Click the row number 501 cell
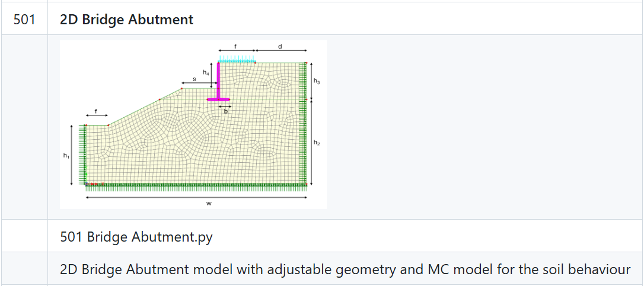Image resolution: width=644 pixels, height=286 pixels. click(x=24, y=20)
